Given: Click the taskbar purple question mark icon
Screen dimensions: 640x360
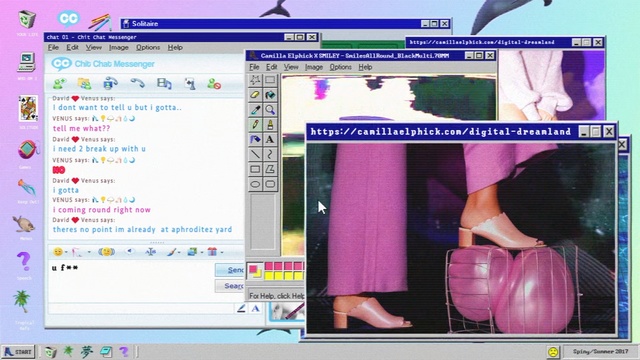Looking at the screenshot, I should [x=123, y=351].
